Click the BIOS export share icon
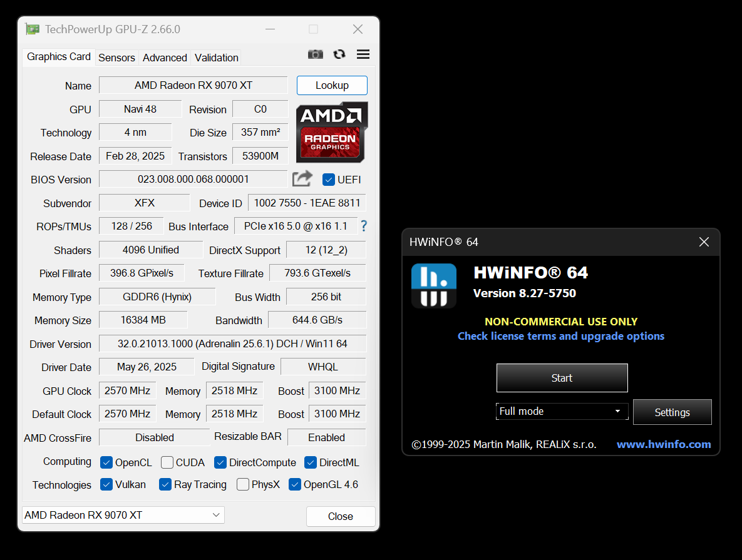This screenshot has height=560, width=742. [x=302, y=179]
